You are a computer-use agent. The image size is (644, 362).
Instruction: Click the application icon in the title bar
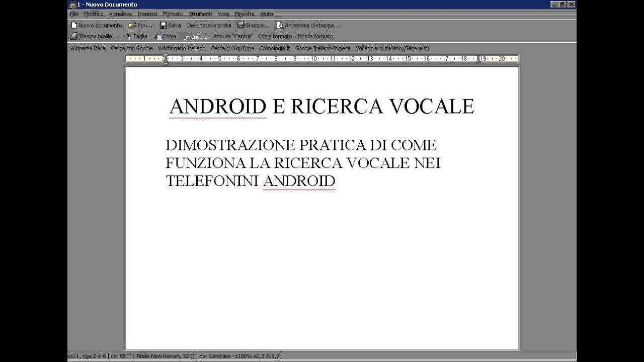tap(72, 5)
